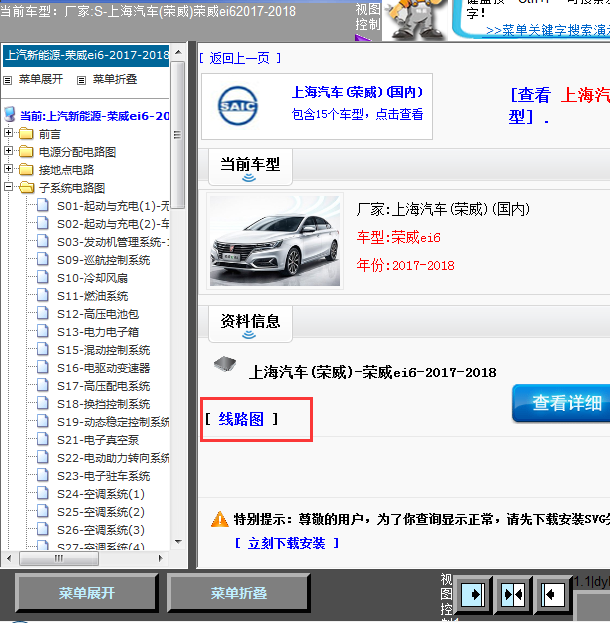Click the view control center-split icon
610x623 pixels.
[x=513, y=595]
